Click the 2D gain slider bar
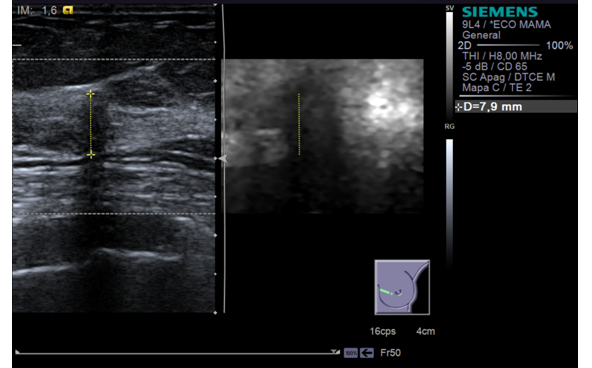Viewport: 592px width, 368px height. pyautogui.click(x=508, y=45)
